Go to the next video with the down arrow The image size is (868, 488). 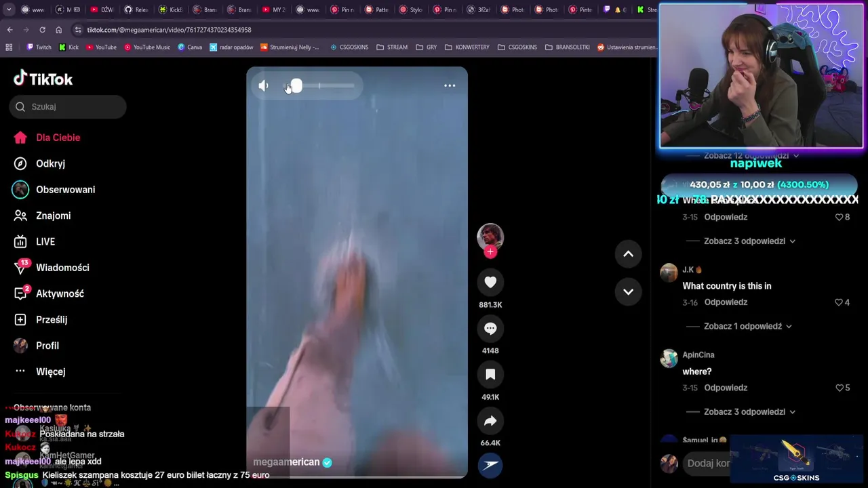click(628, 291)
